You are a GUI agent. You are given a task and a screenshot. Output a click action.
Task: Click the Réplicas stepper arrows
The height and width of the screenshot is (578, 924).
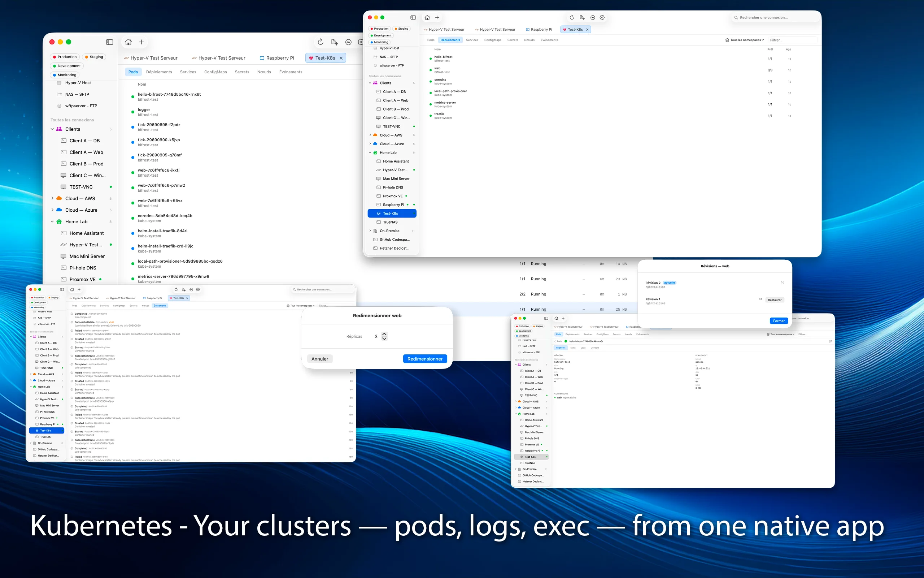pyautogui.click(x=384, y=336)
